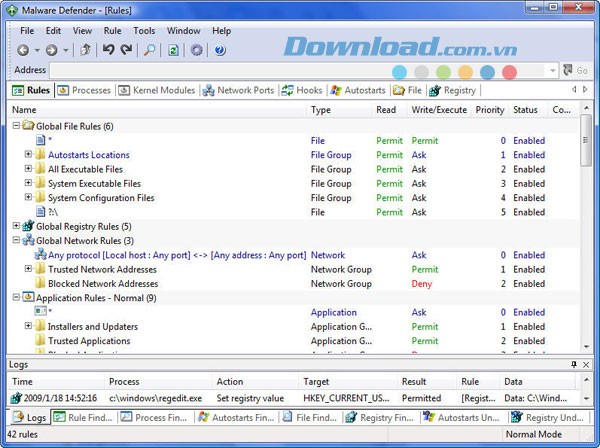Switch to the Kernel Modules tab
This screenshot has height=448, width=600.
point(158,91)
